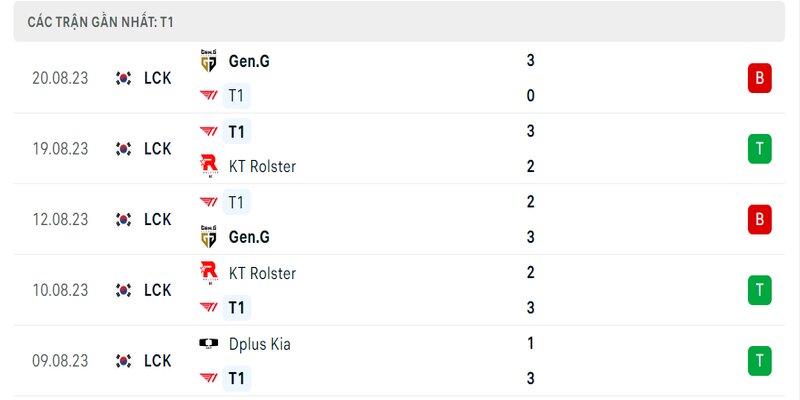Click red B loss badge for 20.08.23

click(x=760, y=78)
